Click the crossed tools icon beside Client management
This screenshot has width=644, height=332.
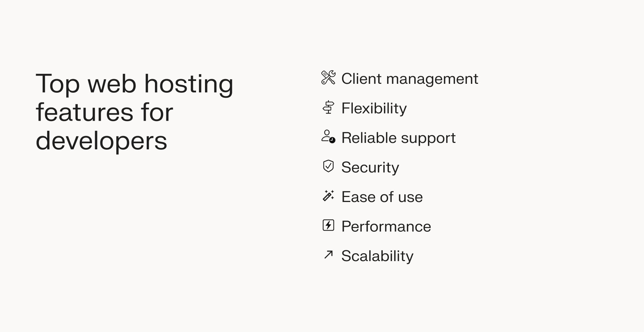click(x=328, y=78)
